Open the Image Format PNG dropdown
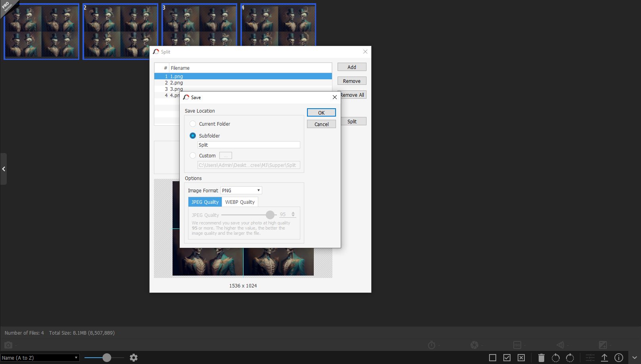641x364 pixels. click(241, 190)
